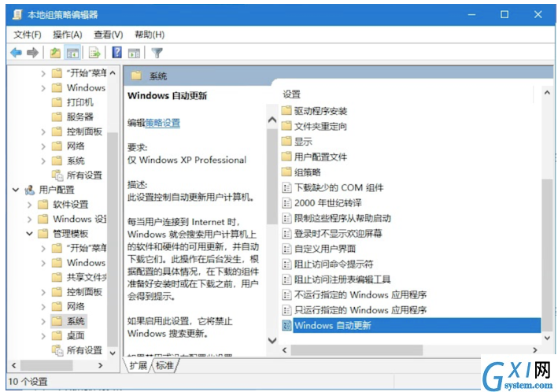Image resolution: width=558 pixels, height=392 pixels.
Task: Select the 自定义用户界面 policy
Action: click(319, 249)
